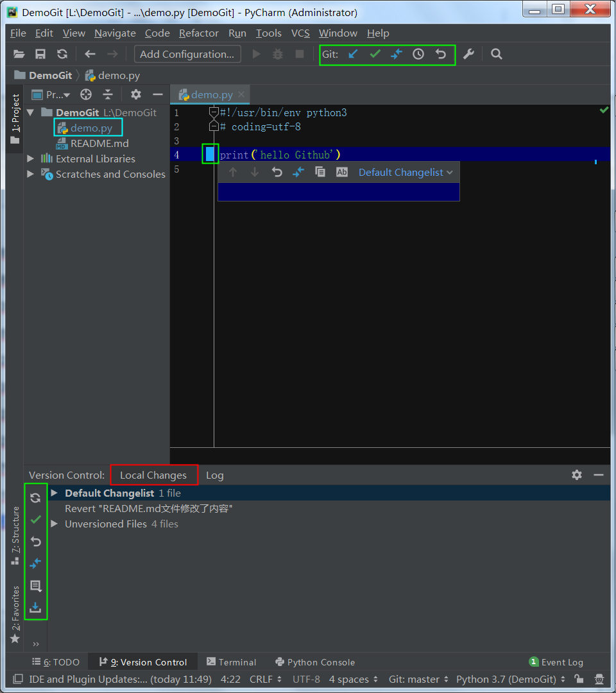The width and height of the screenshot is (616, 693).
Task: Switch to the Log tab
Action: coord(215,475)
